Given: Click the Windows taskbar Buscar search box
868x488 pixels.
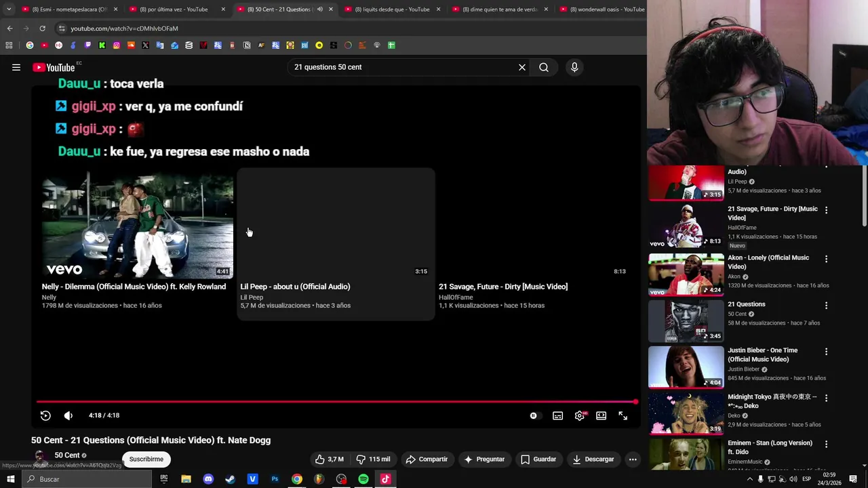Looking at the screenshot, I should click(87, 479).
